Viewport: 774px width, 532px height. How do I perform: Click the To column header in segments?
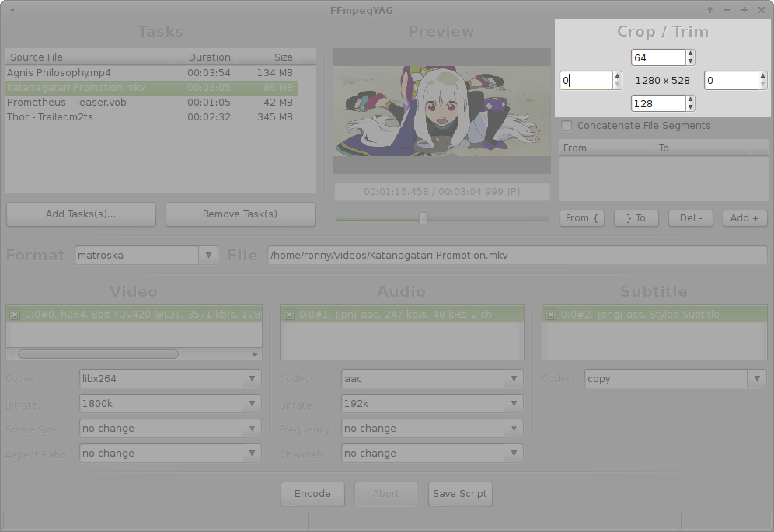tap(702, 148)
